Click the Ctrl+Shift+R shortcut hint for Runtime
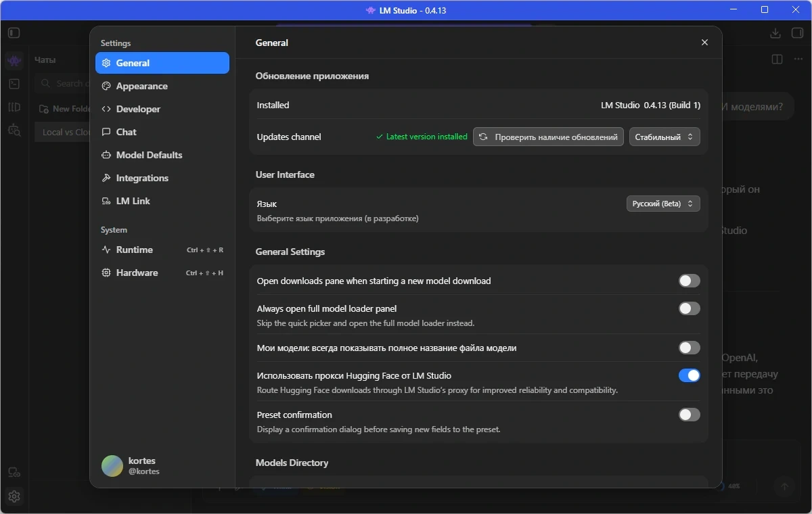 pyautogui.click(x=205, y=250)
